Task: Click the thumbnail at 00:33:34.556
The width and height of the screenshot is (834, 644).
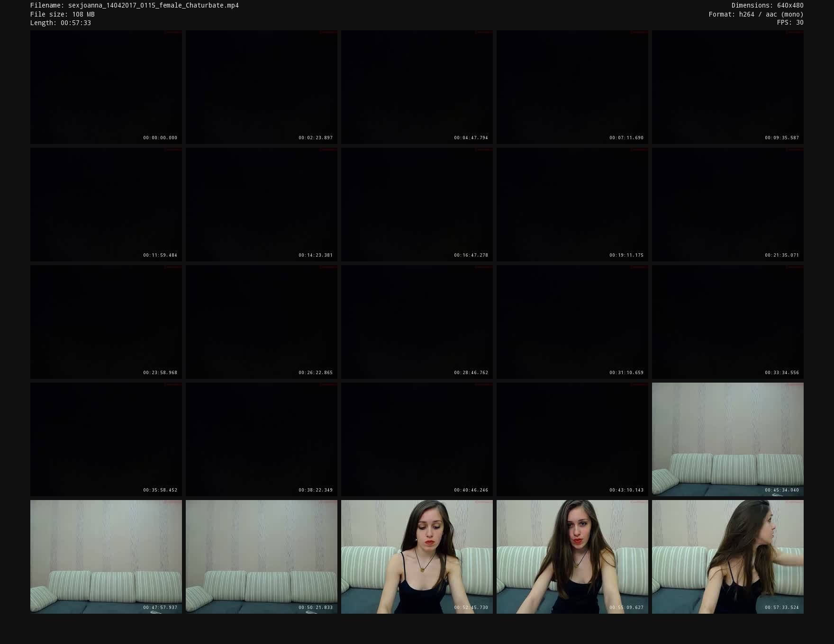Action: [727, 322]
